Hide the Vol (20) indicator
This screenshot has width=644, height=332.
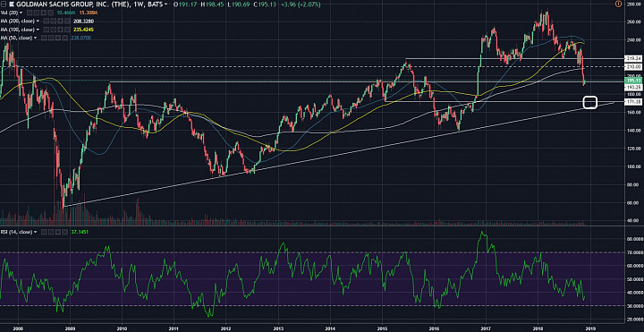click(x=30, y=13)
